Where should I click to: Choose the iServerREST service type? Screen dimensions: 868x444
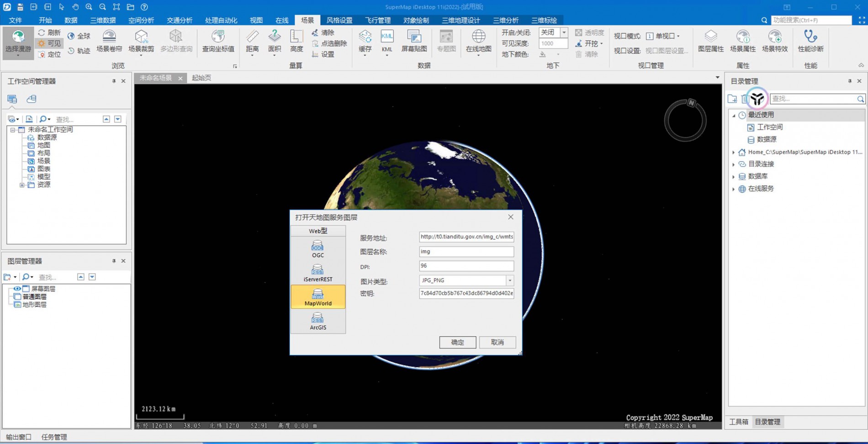click(x=318, y=273)
